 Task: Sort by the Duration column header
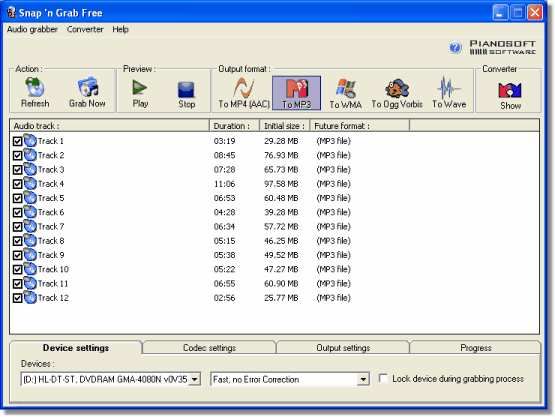234,126
